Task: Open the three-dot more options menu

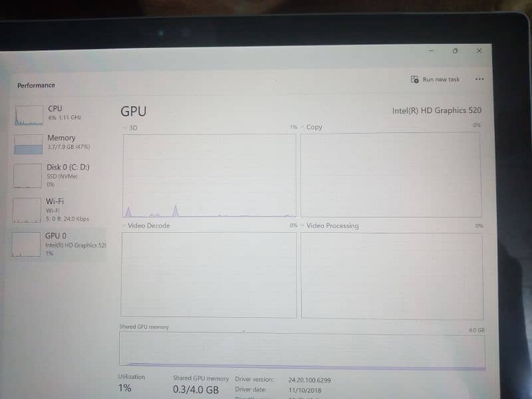Action: click(479, 79)
